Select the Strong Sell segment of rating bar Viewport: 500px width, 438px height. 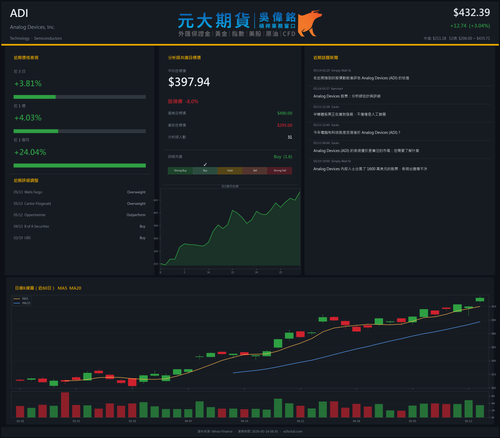[x=280, y=171]
